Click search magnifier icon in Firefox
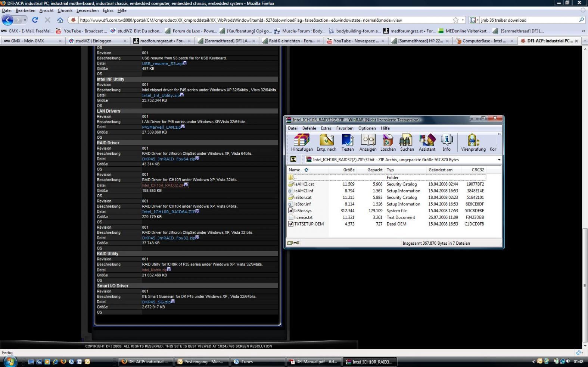This screenshot has width=588, height=367. pyautogui.click(x=581, y=20)
